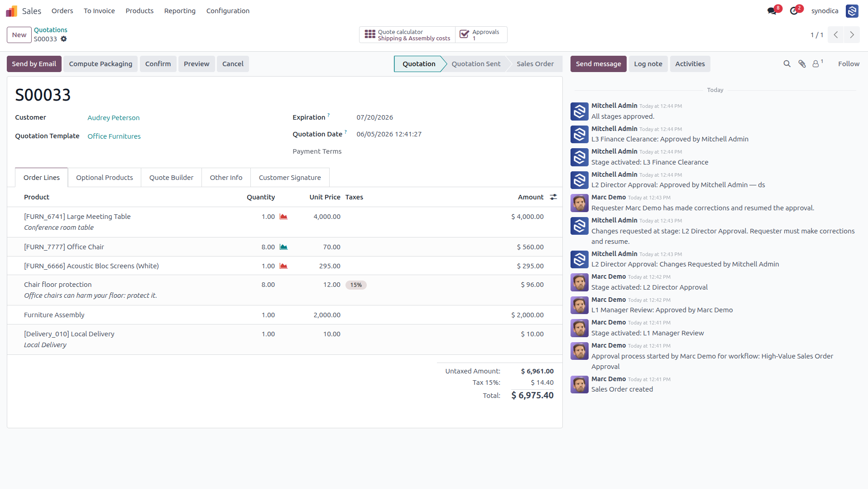
Task: Click the Quotation Date help question mark
Action: coord(345,132)
